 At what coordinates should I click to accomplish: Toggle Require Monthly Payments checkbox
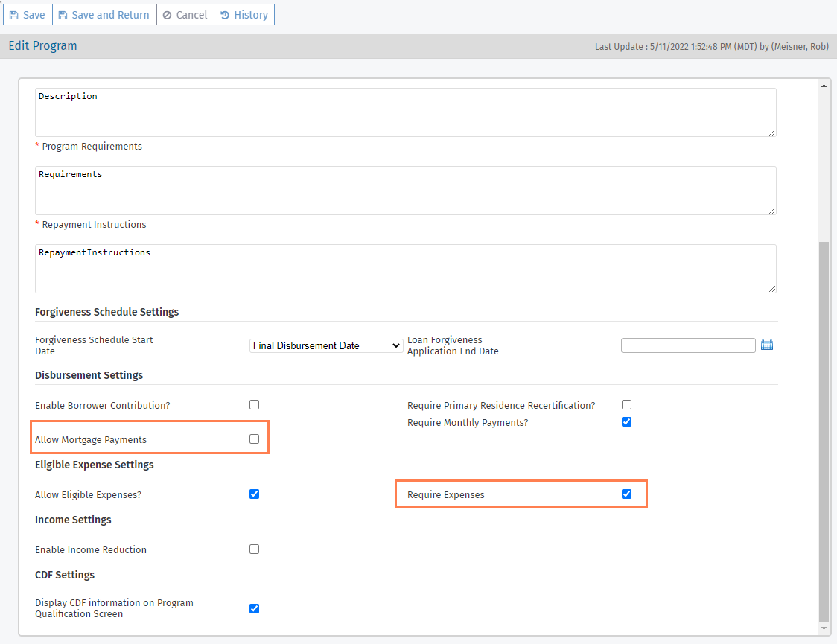tap(627, 422)
